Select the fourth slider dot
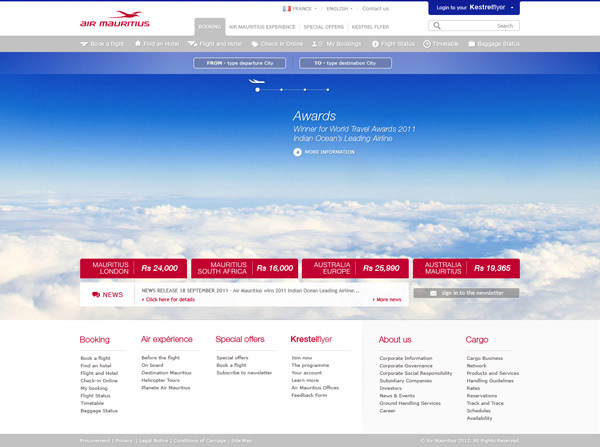Viewport: 600px width, 447px height. [328, 90]
